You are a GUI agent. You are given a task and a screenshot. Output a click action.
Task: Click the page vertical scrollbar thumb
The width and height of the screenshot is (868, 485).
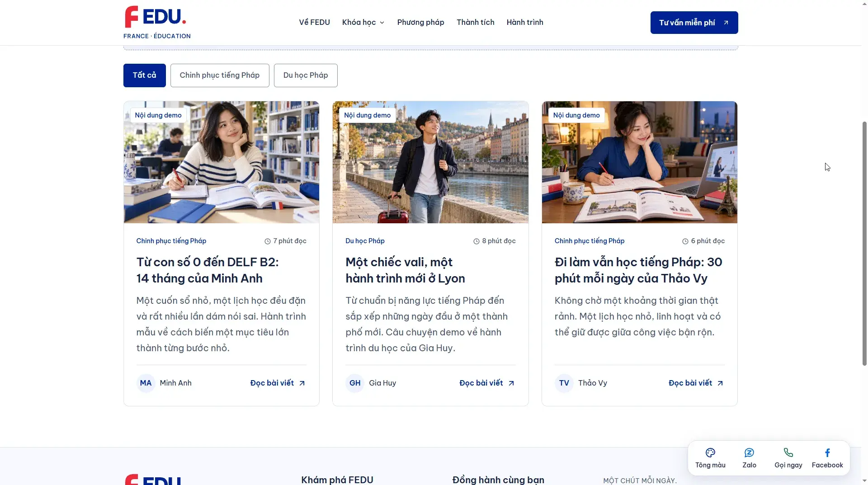coord(864,243)
